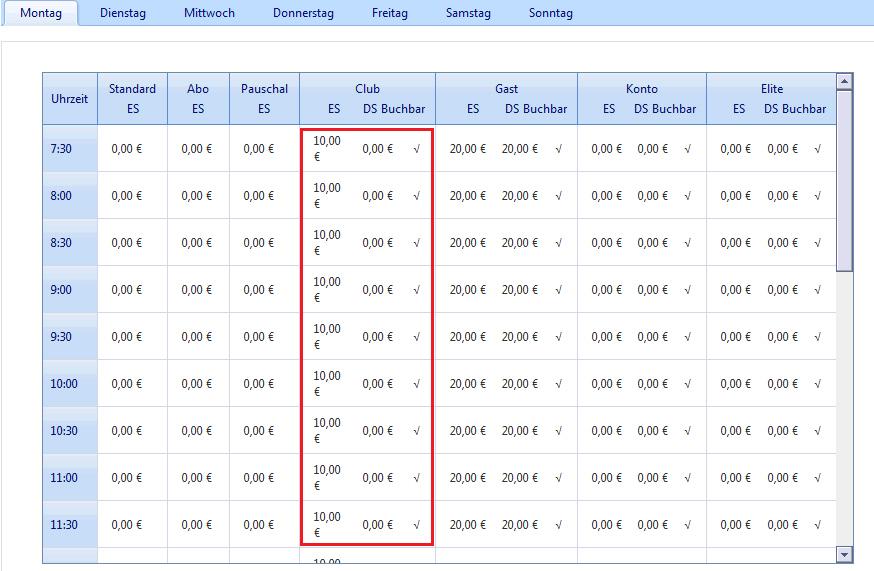Screen dimensions: 874x571
Task: Click Pauschal ES price at 11:00
Action: [259, 478]
